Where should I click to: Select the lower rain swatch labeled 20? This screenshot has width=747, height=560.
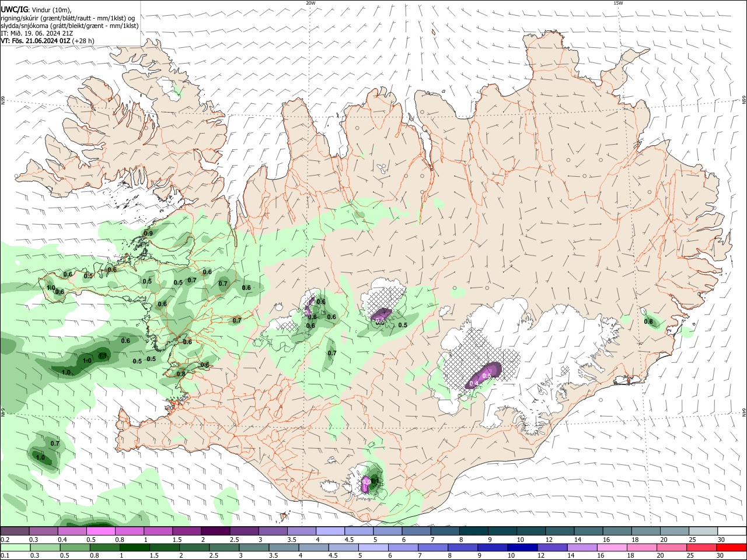point(672,548)
